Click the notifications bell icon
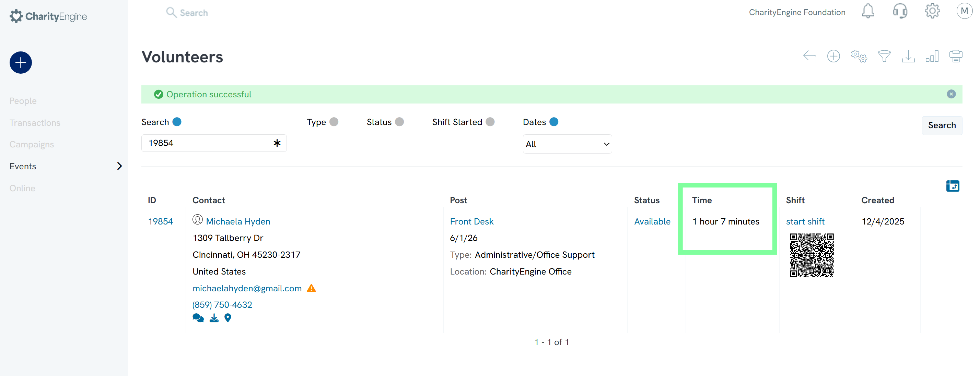Image resolution: width=980 pixels, height=376 pixels. 868,11
